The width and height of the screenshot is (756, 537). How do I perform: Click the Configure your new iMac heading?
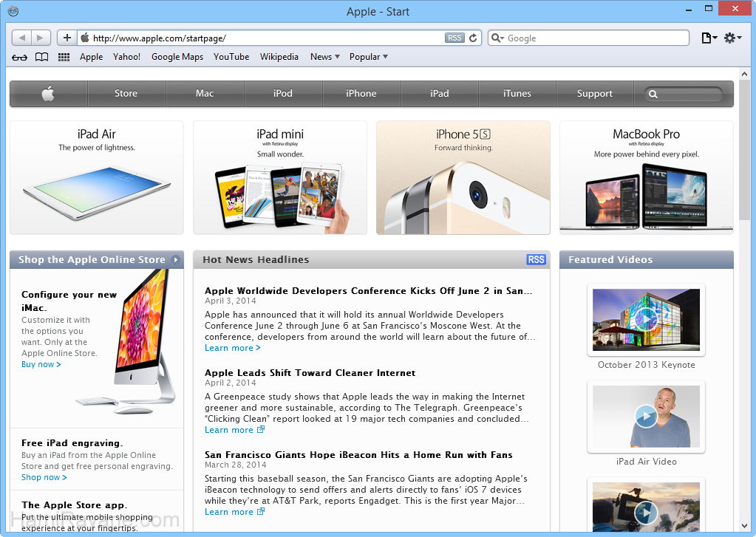pyautogui.click(x=69, y=301)
